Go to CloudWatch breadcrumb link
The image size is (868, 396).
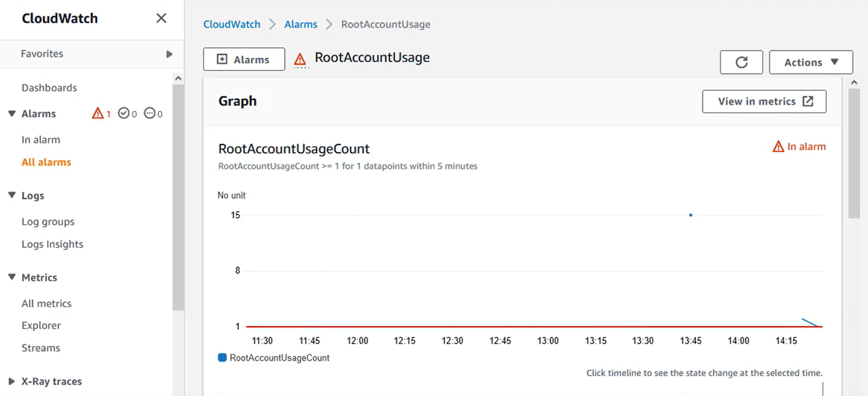click(232, 24)
